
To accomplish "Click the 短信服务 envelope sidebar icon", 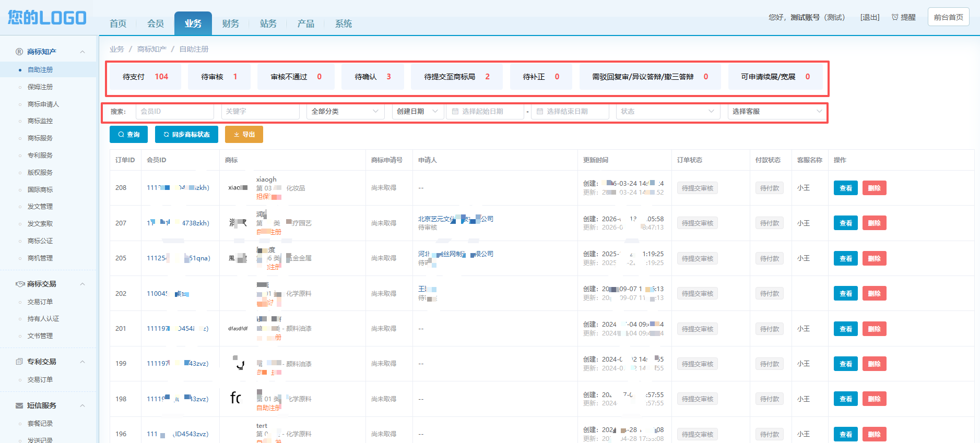I will [19, 405].
